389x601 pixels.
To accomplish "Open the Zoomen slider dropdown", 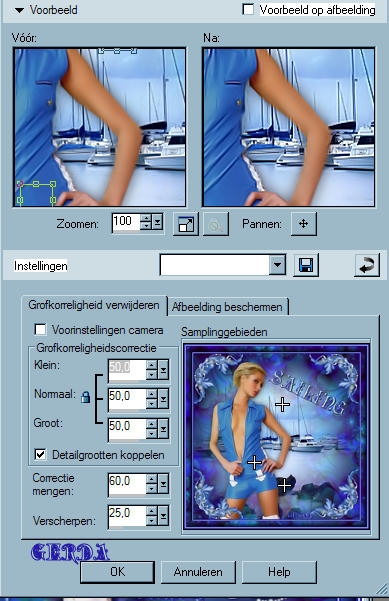I will 158,222.
